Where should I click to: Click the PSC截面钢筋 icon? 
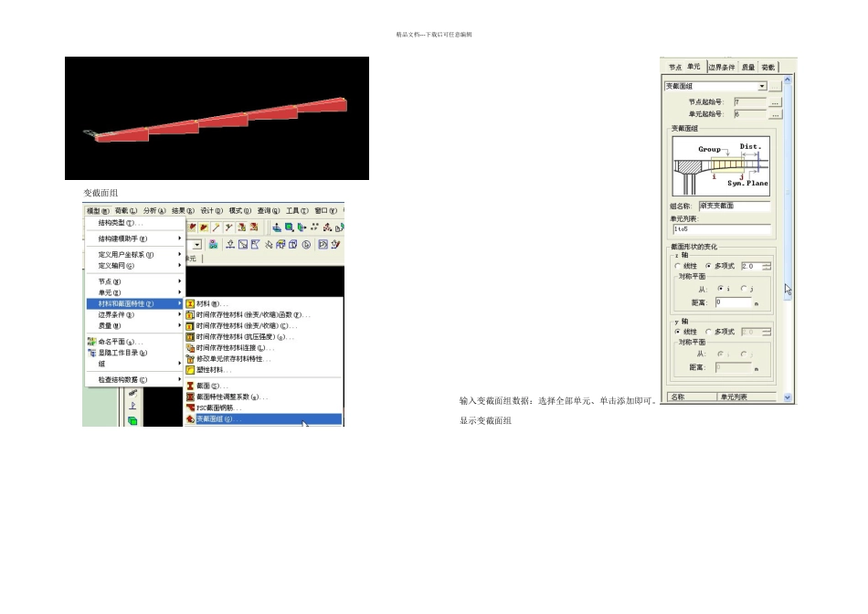(190, 408)
